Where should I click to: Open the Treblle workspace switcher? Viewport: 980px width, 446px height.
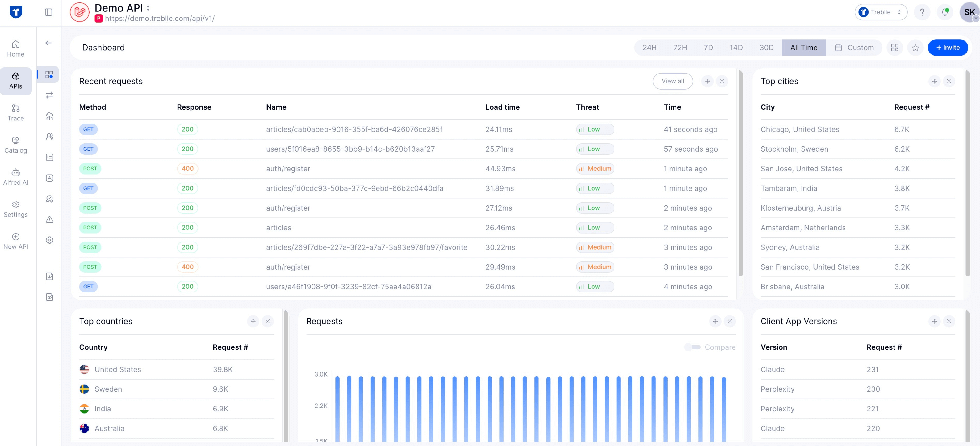coord(881,12)
